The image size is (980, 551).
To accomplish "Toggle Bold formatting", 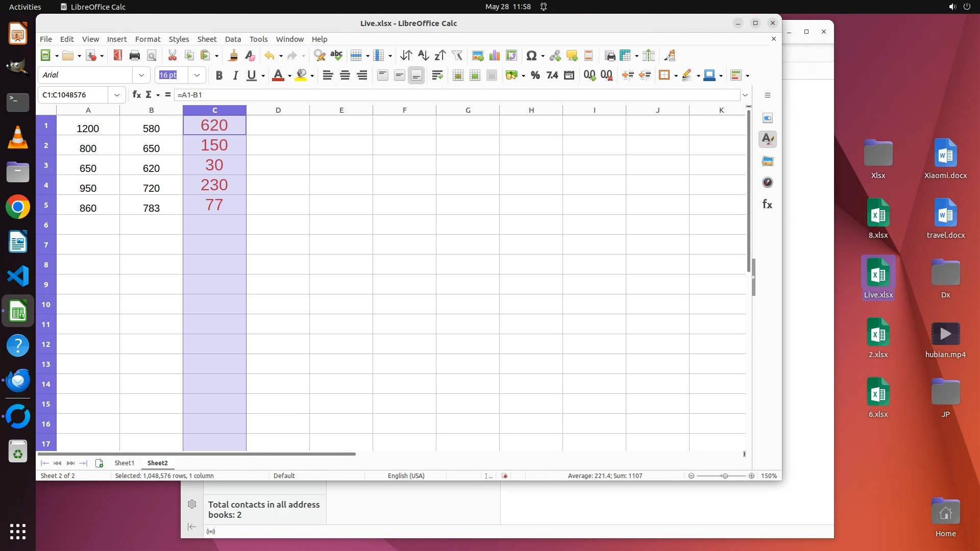I will [x=219, y=76].
